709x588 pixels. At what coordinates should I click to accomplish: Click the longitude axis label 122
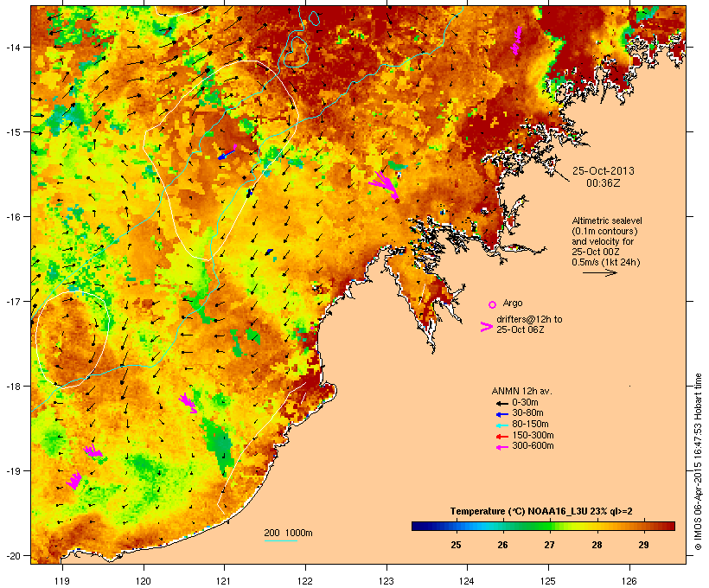pos(305,581)
